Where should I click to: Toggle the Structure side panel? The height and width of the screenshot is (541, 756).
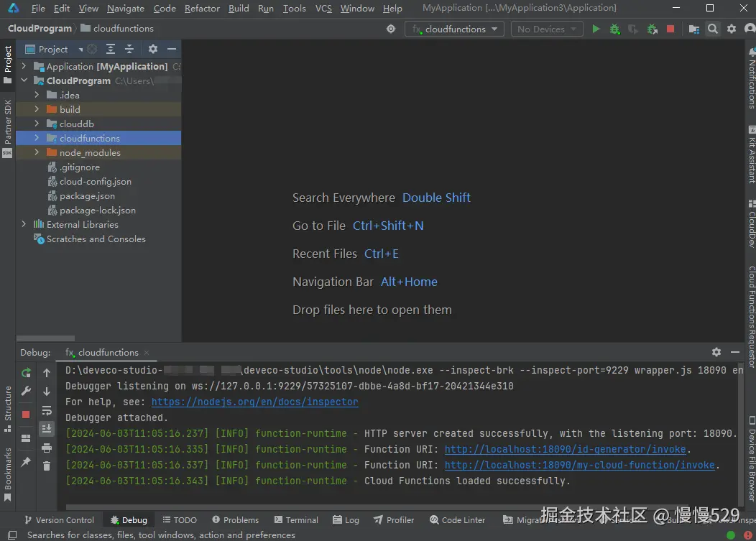[8, 409]
